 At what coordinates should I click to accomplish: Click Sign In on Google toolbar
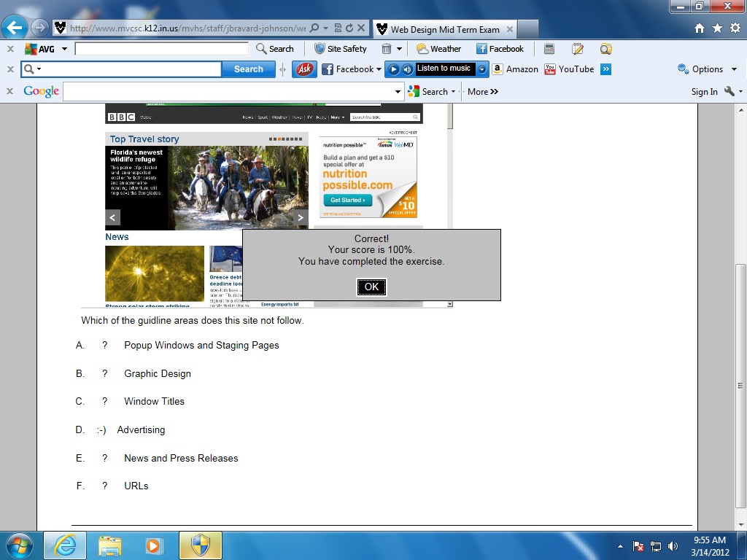[704, 92]
